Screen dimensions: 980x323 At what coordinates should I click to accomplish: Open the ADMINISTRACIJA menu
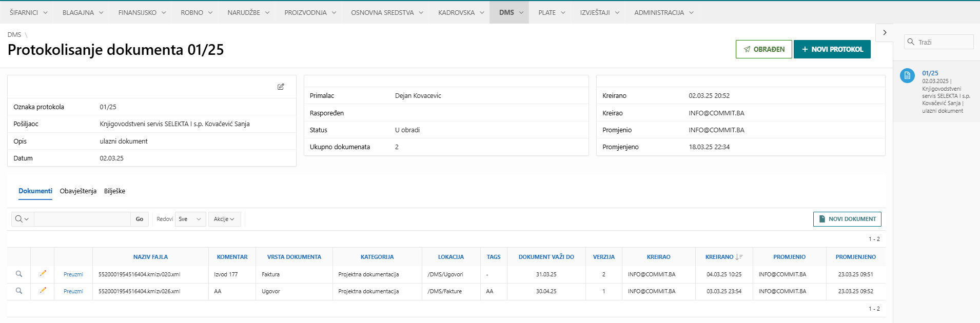click(x=664, y=12)
